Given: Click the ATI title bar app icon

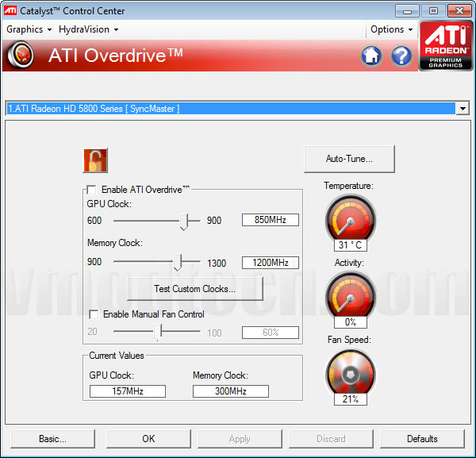Looking at the screenshot, I should tap(10, 10).
